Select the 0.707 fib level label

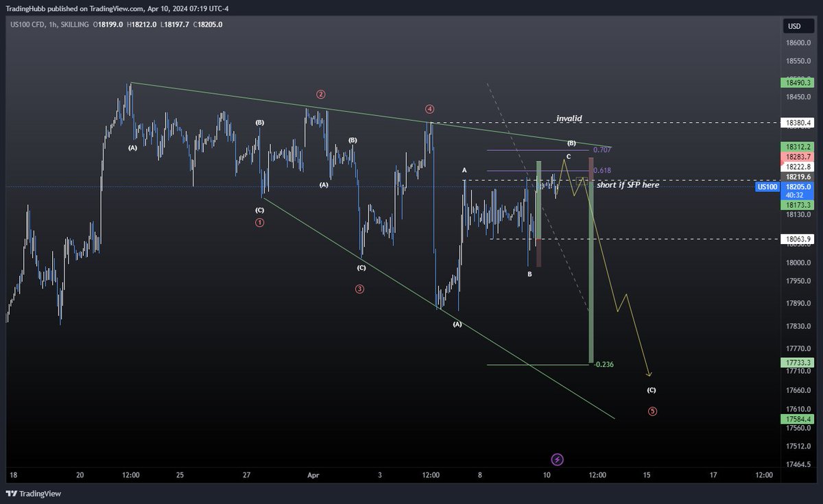(x=602, y=149)
